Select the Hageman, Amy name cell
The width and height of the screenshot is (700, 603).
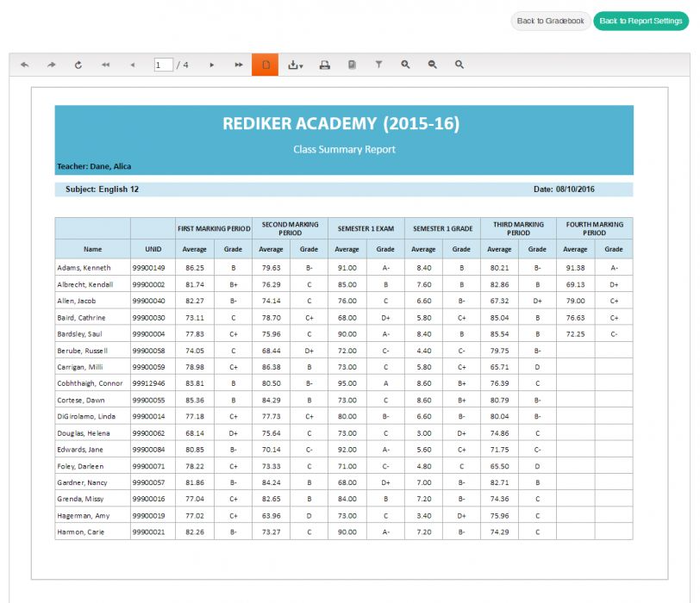point(93,516)
